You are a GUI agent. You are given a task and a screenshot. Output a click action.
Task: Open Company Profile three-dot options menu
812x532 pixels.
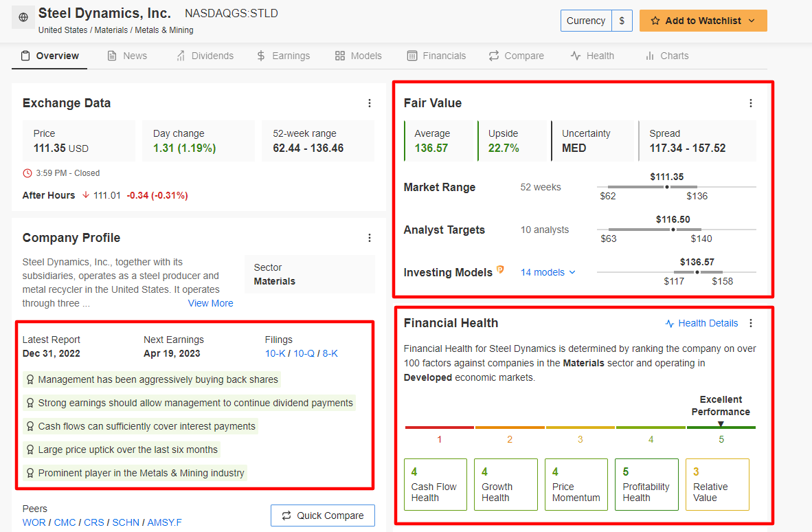click(369, 238)
